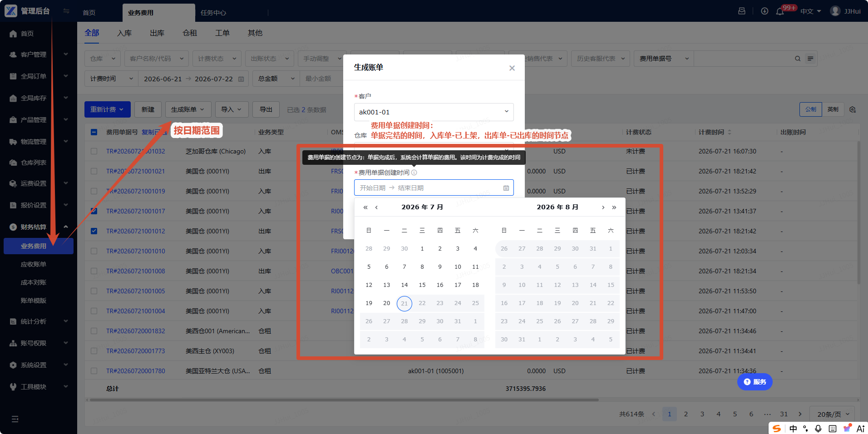Image resolution: width=868 pixels, height=434 pixels.
Task: Open the download center icon
Action: [764, 11]
